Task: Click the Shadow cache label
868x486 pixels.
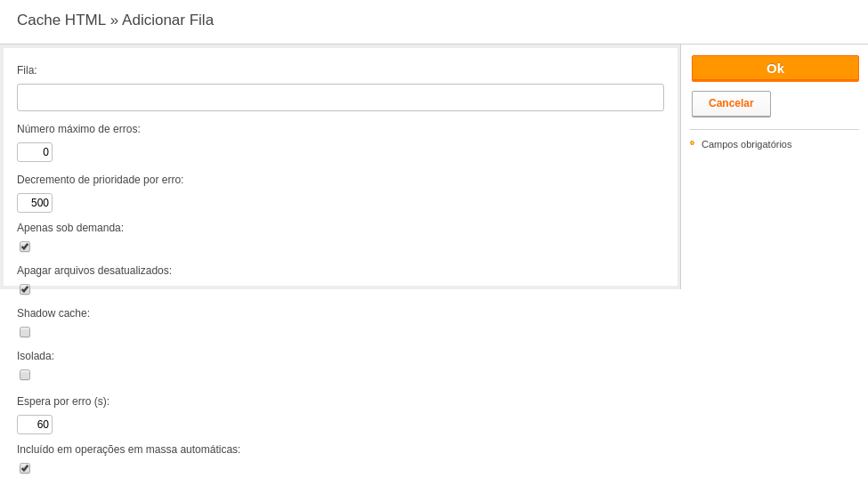Action: 53,313
